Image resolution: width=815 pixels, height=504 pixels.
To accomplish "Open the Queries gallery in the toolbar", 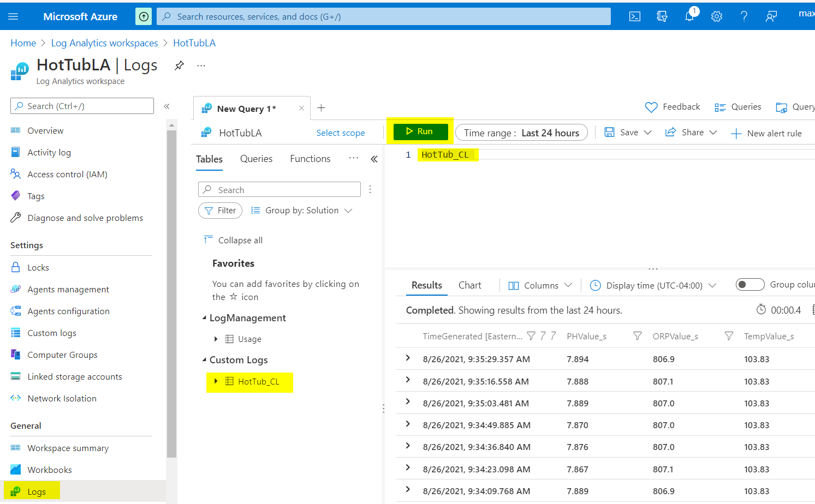I will (x=738, y=107).
